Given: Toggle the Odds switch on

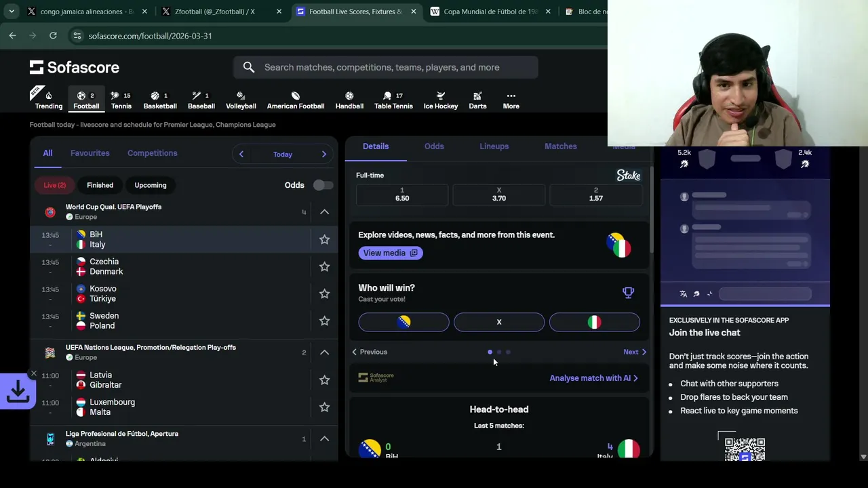Looking at the screenshot, I should pos(323,185).
